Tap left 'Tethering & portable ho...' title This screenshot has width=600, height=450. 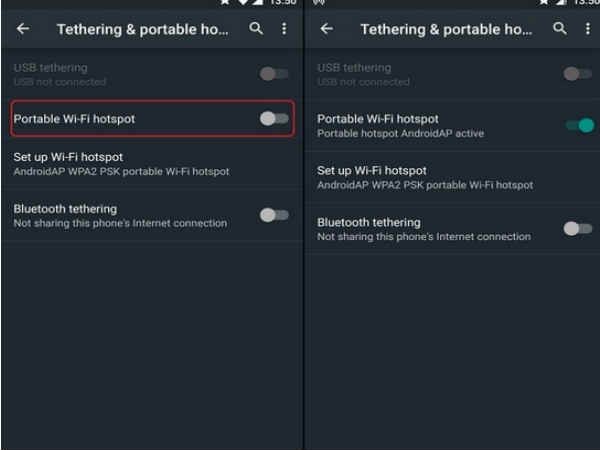143,29
